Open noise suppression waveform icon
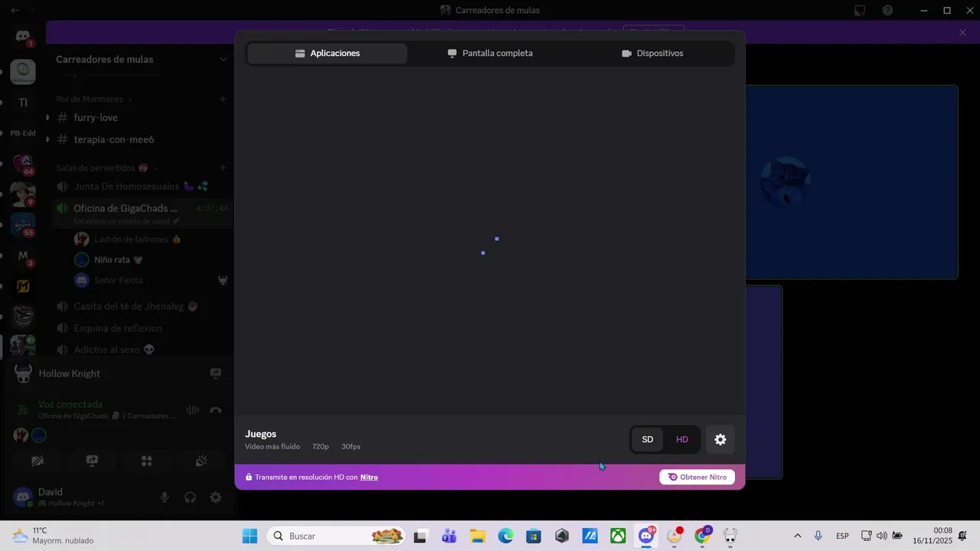This screenshot has height=551, width=980. coord(192,410)
